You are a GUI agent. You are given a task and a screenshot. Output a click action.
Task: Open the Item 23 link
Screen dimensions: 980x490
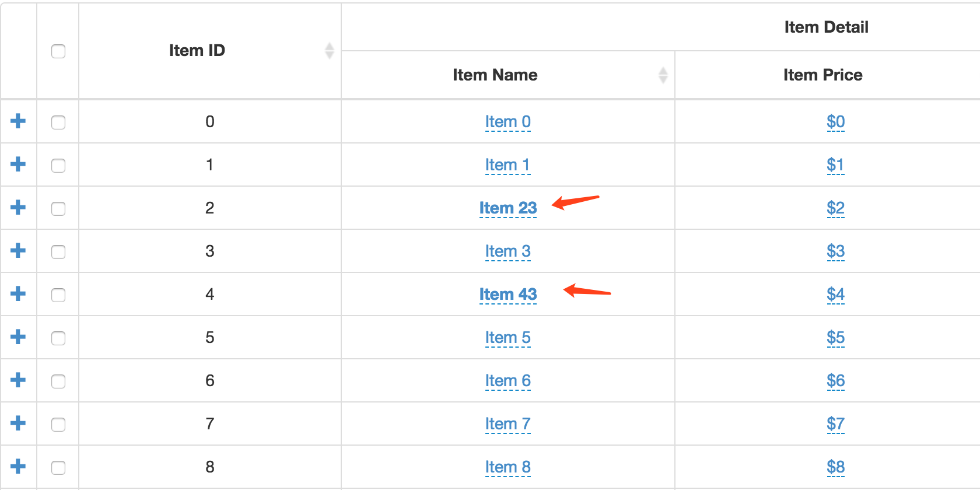pos(508,208)
